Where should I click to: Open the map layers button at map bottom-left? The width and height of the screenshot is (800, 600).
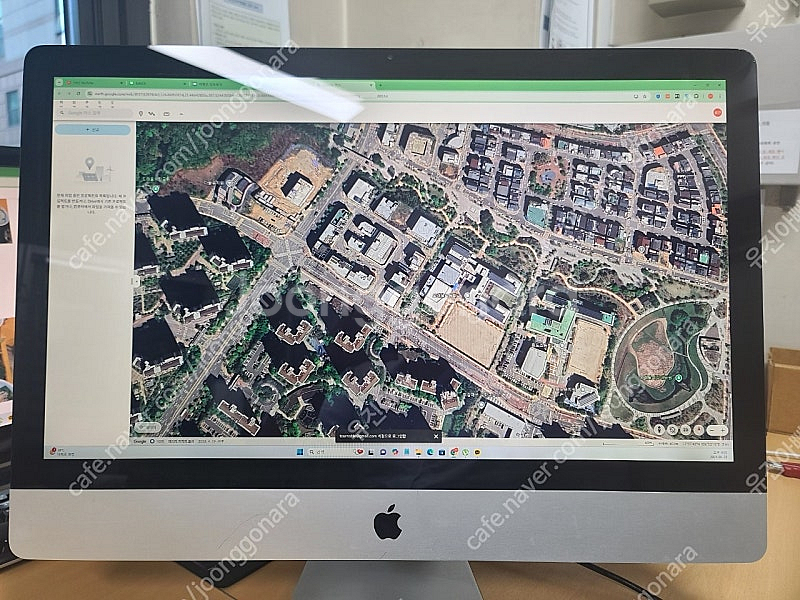147,427
